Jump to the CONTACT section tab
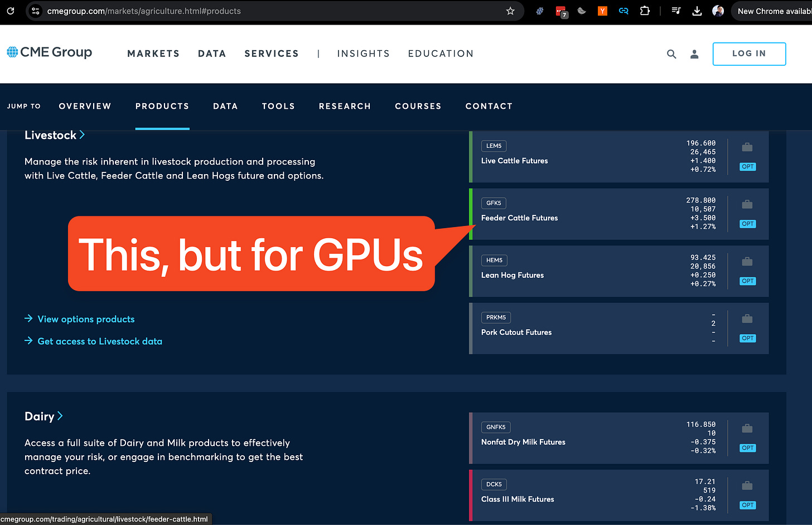 coord(489,106)
